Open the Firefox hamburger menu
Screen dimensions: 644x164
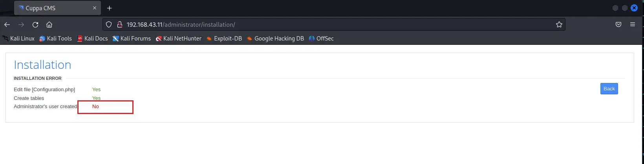tap(632, 24)
